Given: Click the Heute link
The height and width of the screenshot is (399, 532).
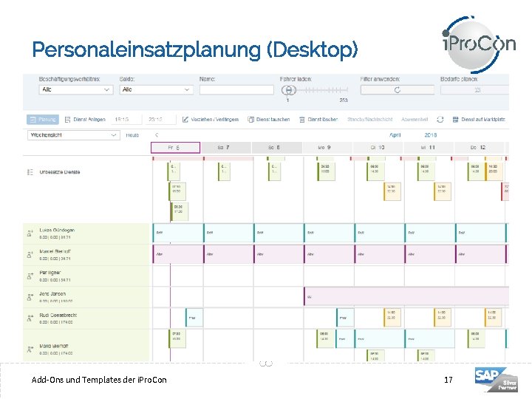Looking at the screenshot, I should pos(132,135).
